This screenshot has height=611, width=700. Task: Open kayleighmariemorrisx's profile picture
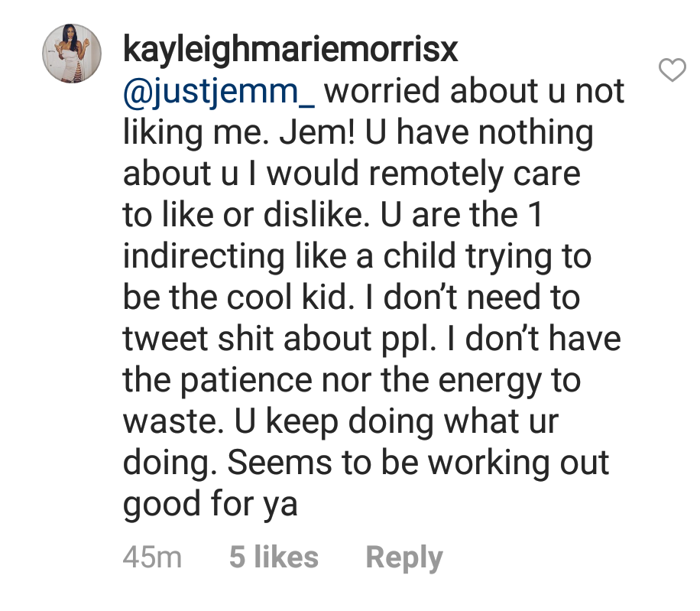pyautogui.click(x=72, y=54)
